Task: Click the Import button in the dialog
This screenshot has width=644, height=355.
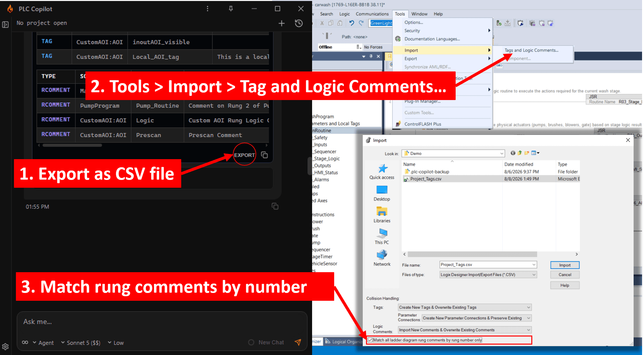Action: tap(565, 265)
